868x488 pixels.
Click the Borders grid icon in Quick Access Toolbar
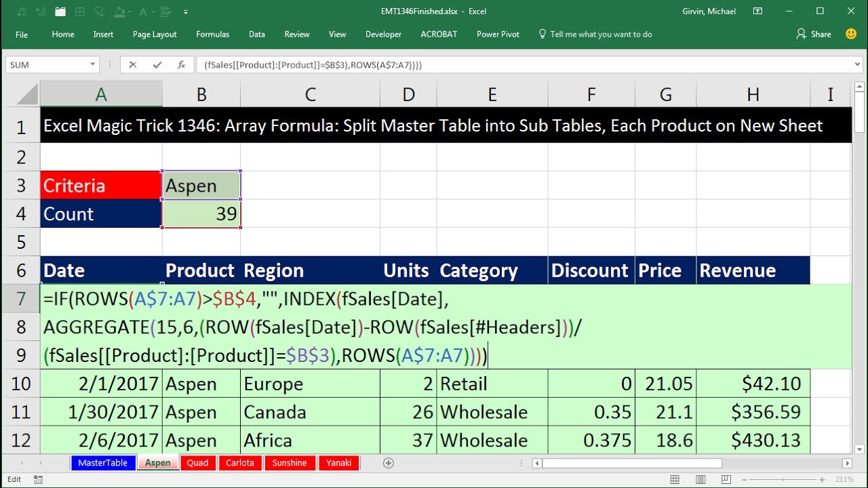click(x=79, y=12)
